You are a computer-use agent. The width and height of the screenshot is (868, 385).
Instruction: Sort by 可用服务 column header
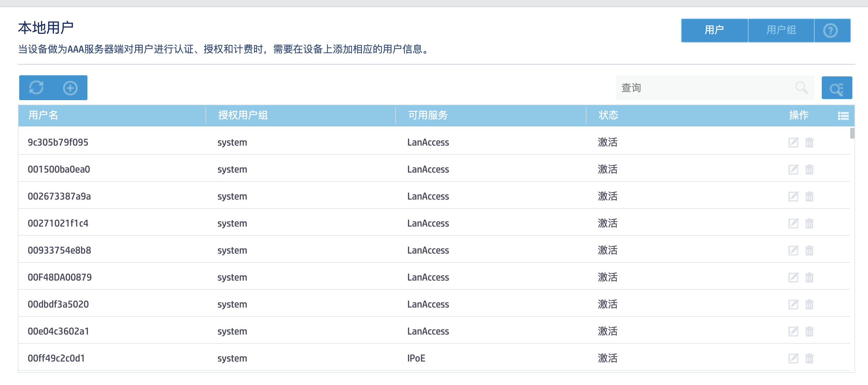428,115
